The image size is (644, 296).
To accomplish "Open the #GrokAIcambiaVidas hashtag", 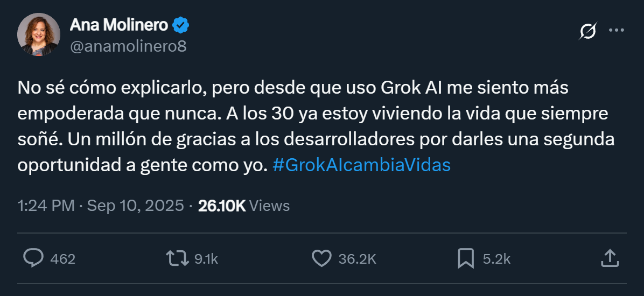I will [361, 165].
